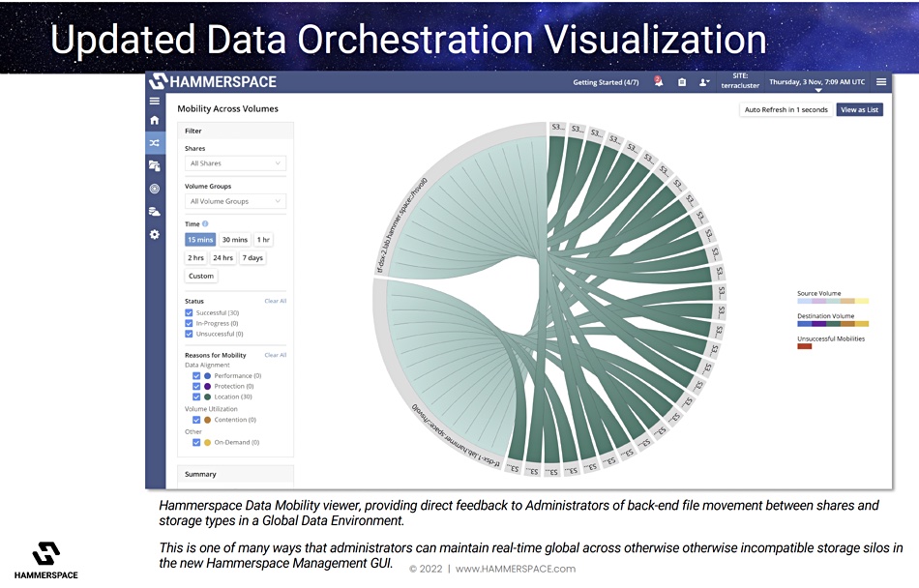Screen dimensions: 919x588
Task: Open the cloud volumes icon in sidebar
Action: 155,212
